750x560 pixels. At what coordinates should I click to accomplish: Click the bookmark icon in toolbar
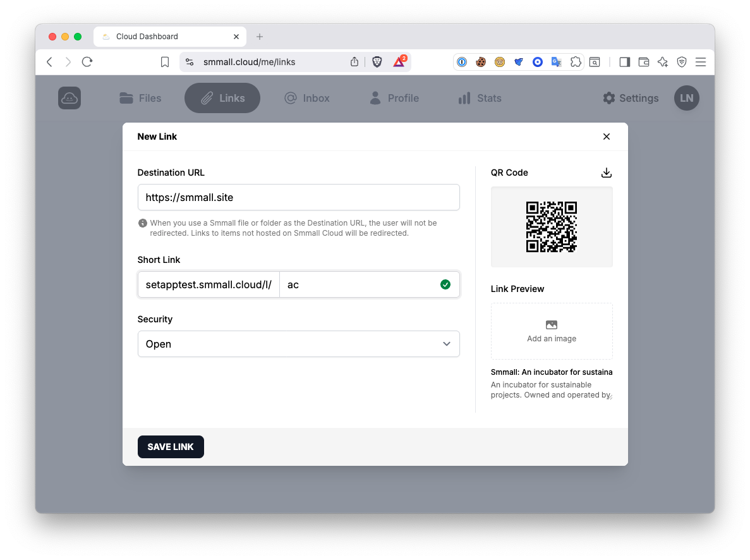tap(165, 62)
